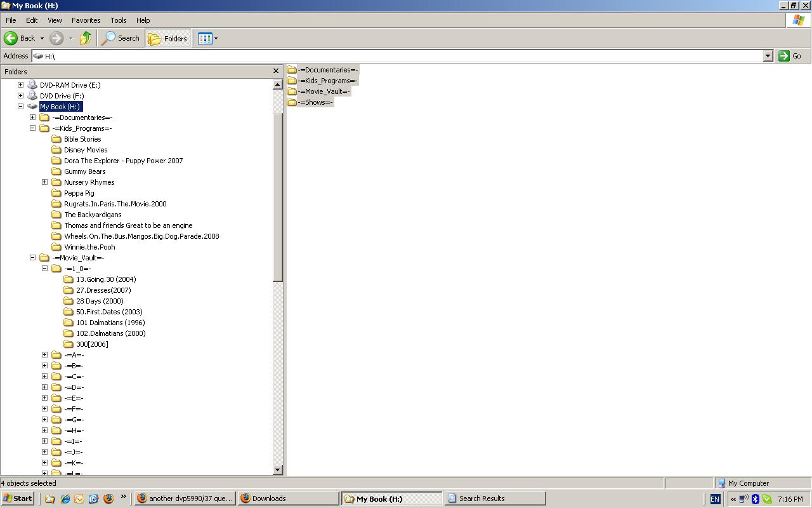This screenshot has height=508, width=812.
Task: Go back with the Back arrow button
Action: click(x=20, y=38)
